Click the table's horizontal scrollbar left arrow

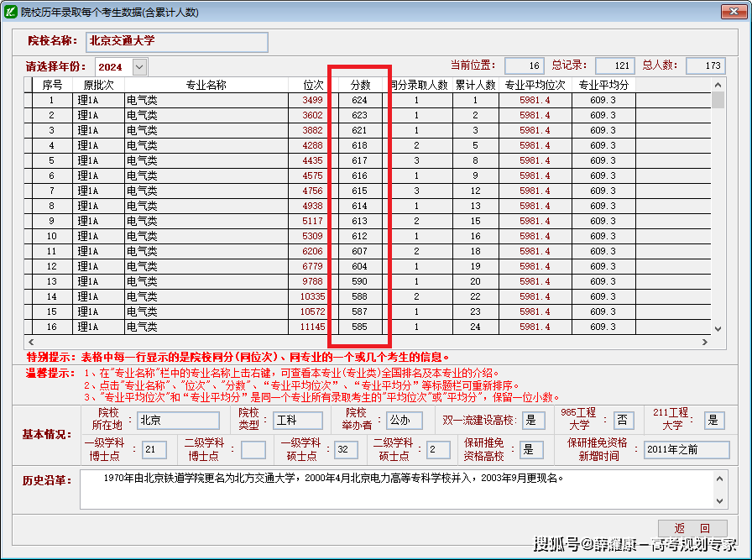pyautogui.click(x=31, y=342)
